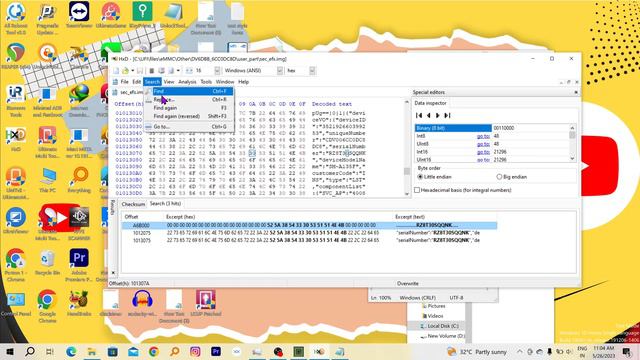Jump to last byte in Data inspector
The height and width of the screenshot is (360, 640).
click(447, 116)
